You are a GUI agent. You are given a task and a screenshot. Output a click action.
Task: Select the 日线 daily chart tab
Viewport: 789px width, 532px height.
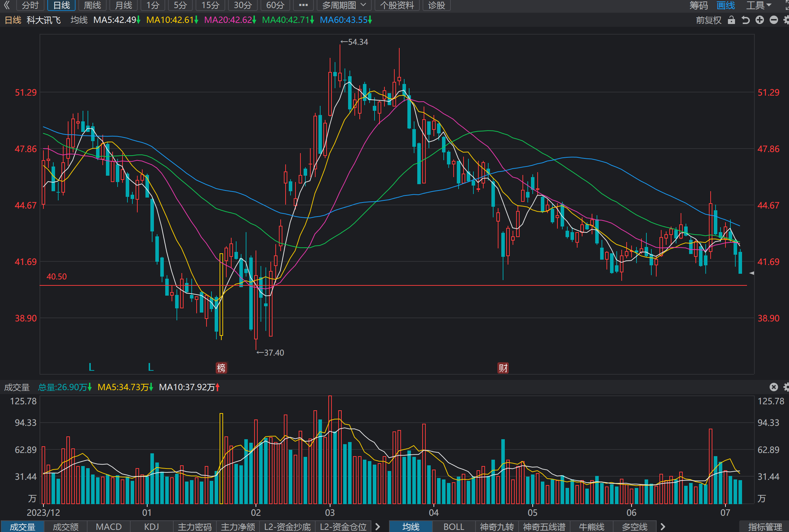point(61,5)
